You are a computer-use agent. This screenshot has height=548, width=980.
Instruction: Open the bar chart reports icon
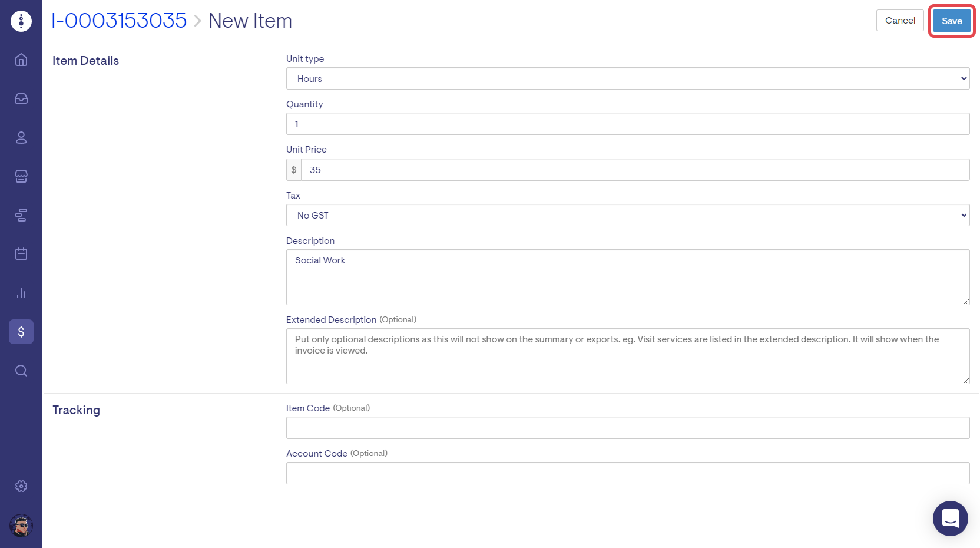[x=21, y=293]
